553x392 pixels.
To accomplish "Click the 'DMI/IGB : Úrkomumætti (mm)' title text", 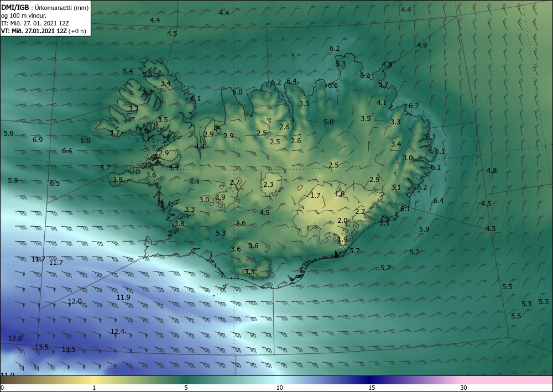I will point(45,8).
